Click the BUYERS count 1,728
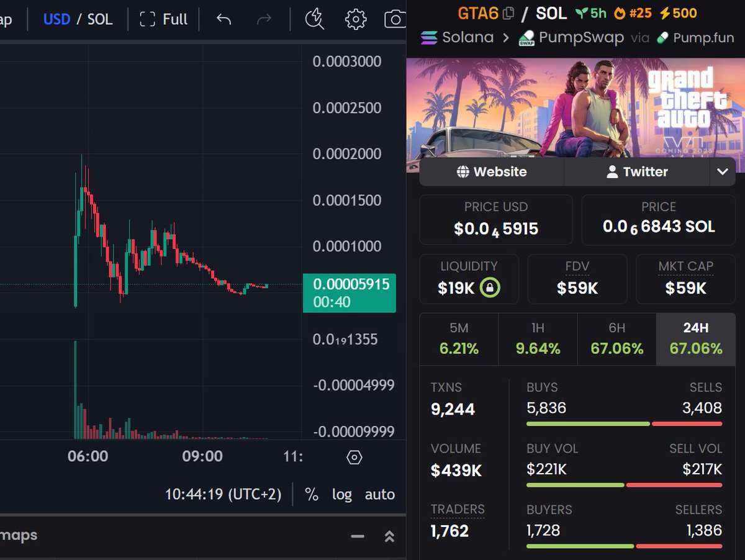 click(x=543, y=530)
